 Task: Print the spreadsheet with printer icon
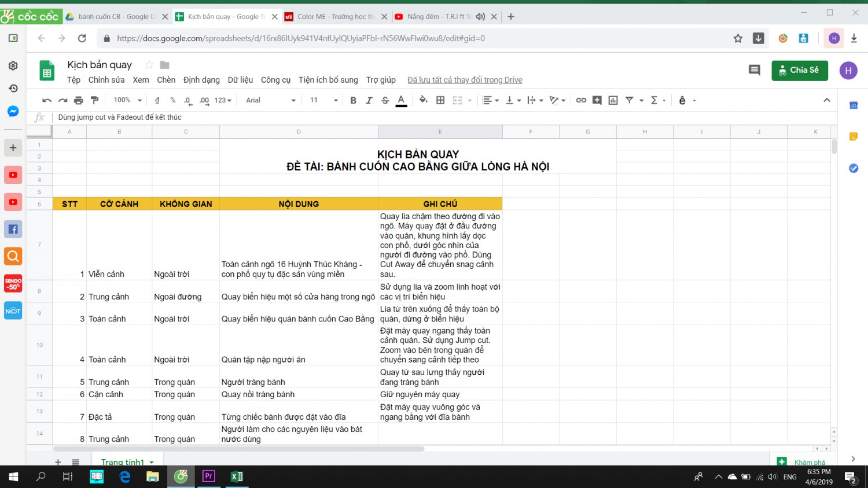79,101
